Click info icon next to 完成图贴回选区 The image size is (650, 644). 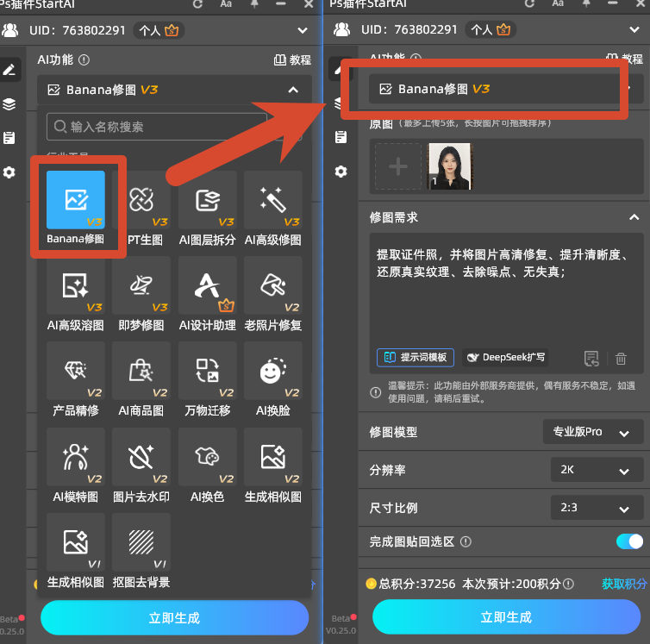(x=466, y=541)
